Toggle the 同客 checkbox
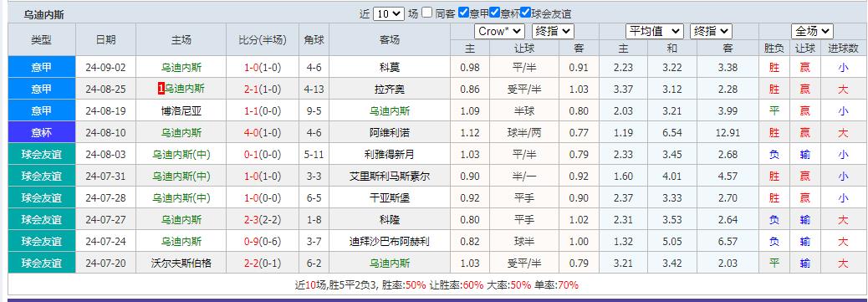Image resolution: width=868 pixels, height=302 pixels. point(426,13)
